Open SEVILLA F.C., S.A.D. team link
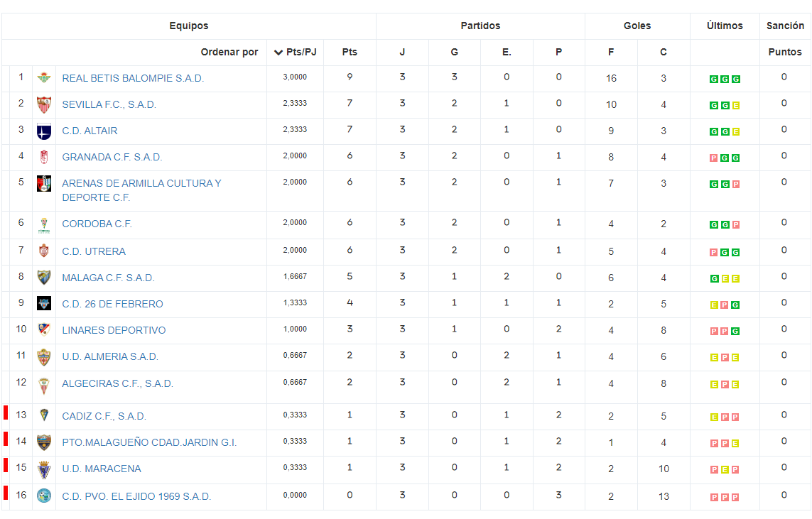Screen dimensions: 812x519 (109, 105)
